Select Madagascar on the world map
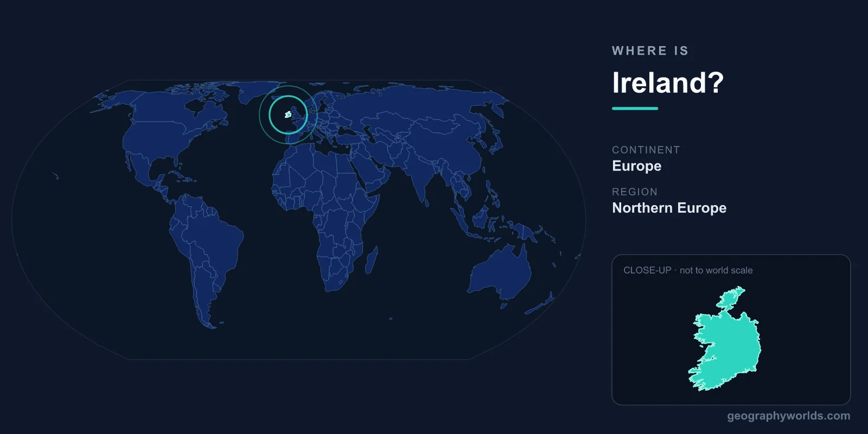868x434 pixels. 372,260
